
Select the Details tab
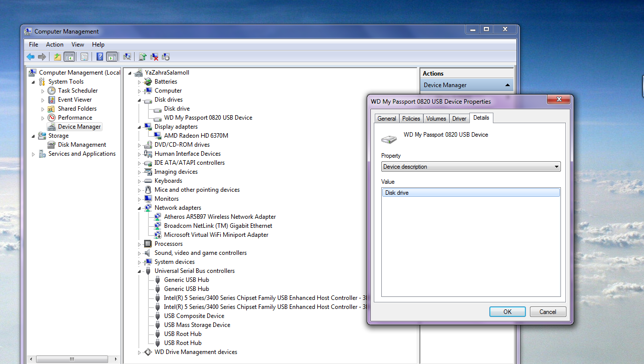pos(481,118)
